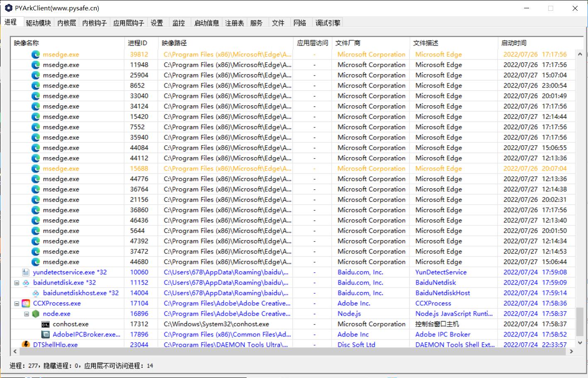Click Edge icon of msedge.exe PID 44776
Image resolution: width=588 pixels, height=378 pixels.
pos(36,179)
